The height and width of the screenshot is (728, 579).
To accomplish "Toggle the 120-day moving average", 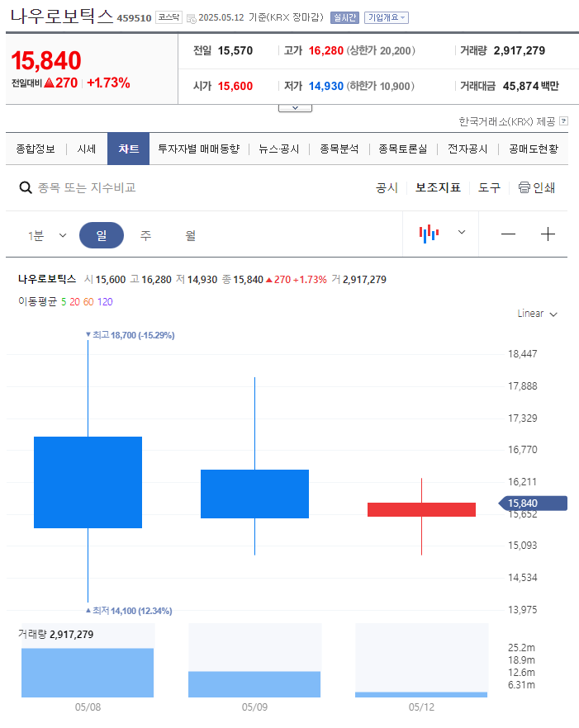I will click(105, 302).
